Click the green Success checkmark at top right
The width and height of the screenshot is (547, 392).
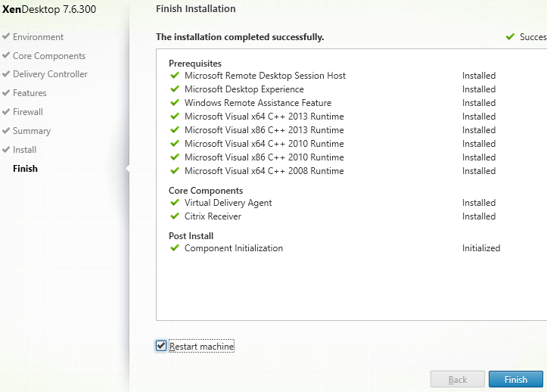(x=510, y=36)
